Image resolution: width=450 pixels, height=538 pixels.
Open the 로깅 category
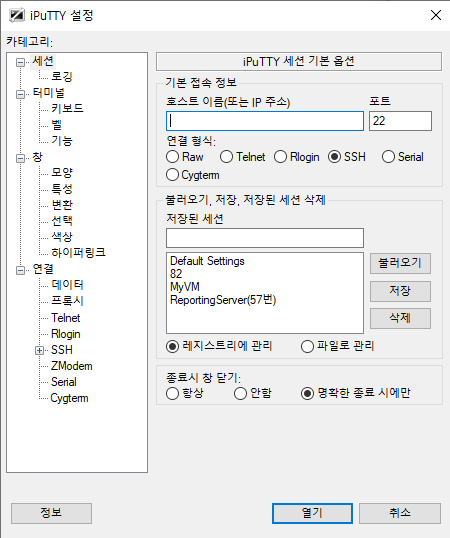[62, 77]
